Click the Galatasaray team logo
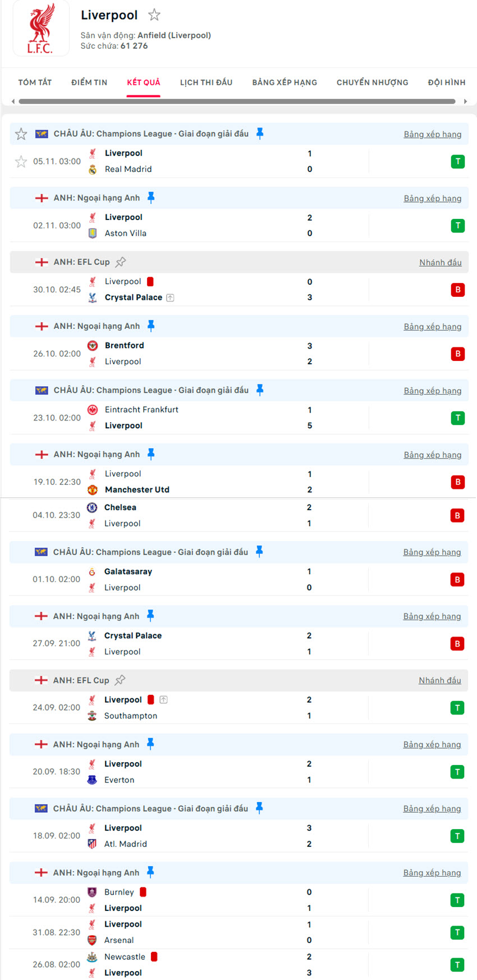 93,571
